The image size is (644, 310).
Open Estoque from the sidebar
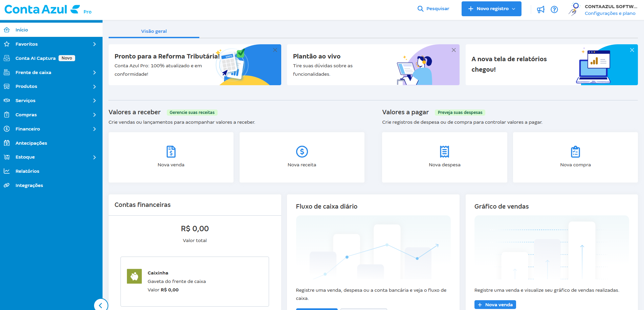(25, 157)
